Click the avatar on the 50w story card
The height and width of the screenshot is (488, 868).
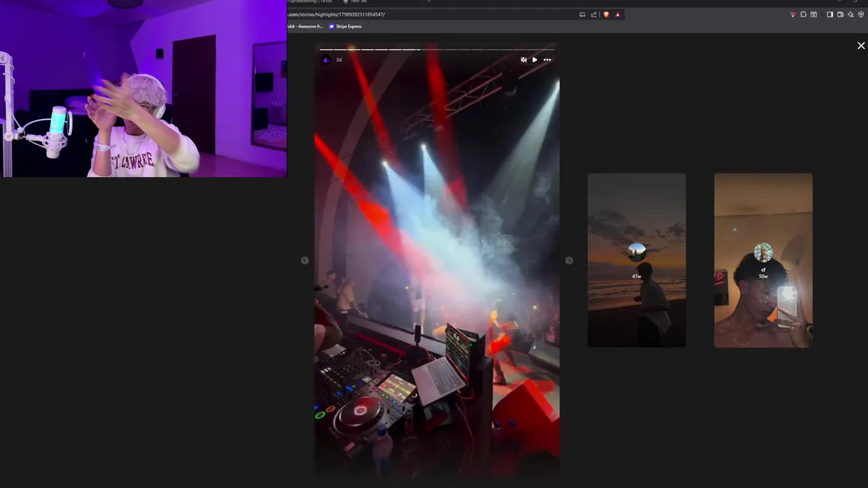tap(763, 253)
